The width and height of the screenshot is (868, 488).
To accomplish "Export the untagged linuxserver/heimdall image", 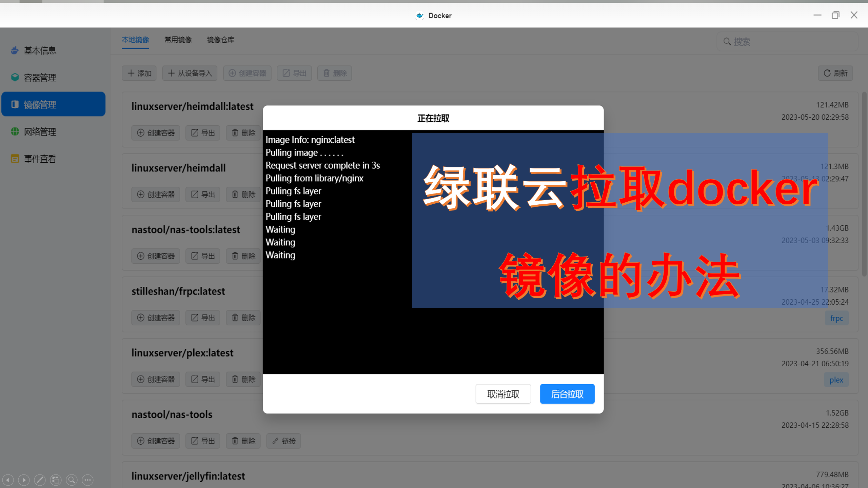I will (x=203, y=195).
